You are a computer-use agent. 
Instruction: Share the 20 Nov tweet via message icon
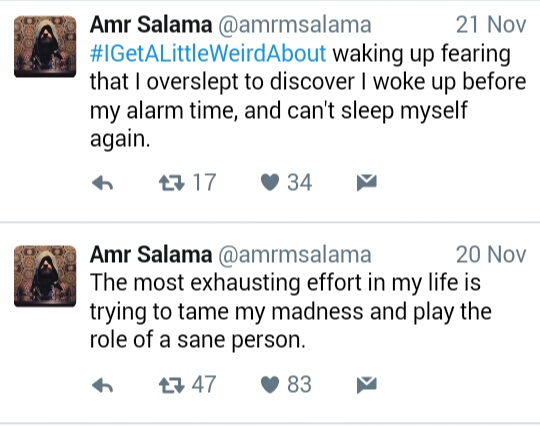367,385
